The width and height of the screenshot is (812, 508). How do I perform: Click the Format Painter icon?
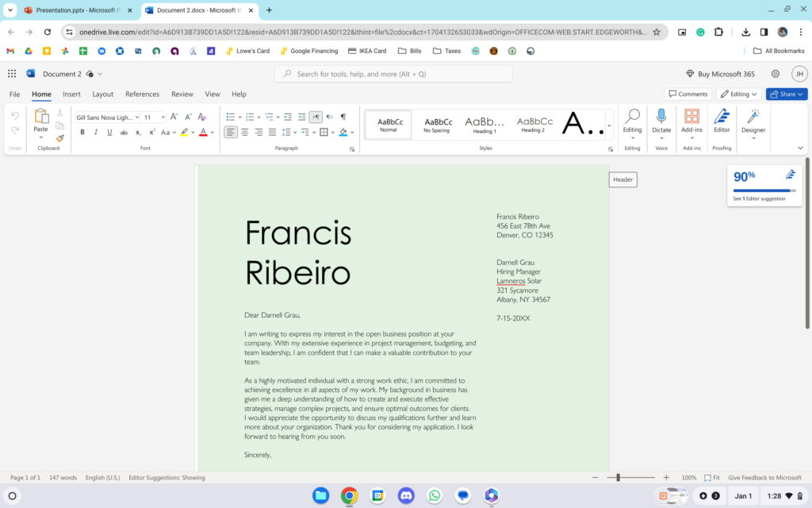pyautogui.click(x=59, y=138)
